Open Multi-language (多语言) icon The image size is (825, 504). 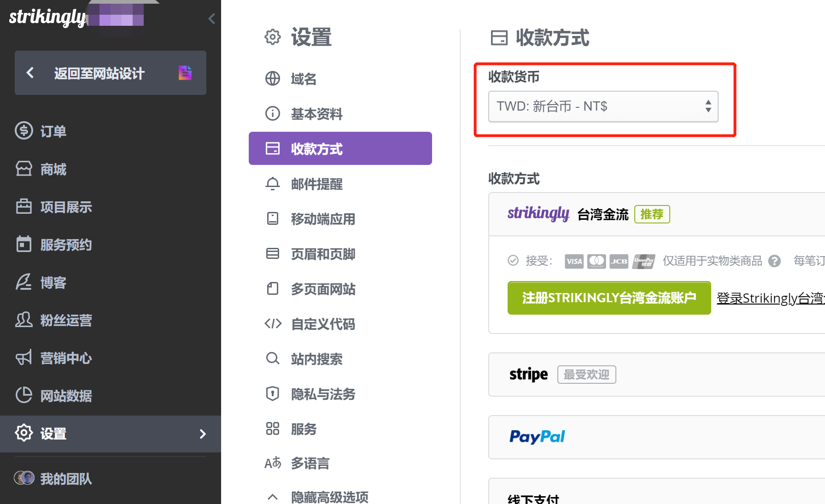click(x=273, y=463)
